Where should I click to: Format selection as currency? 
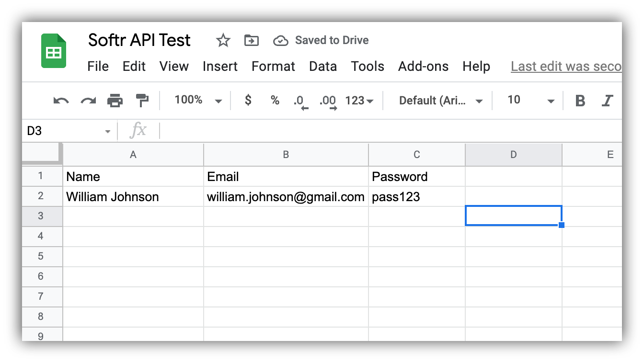click(248, 100)
